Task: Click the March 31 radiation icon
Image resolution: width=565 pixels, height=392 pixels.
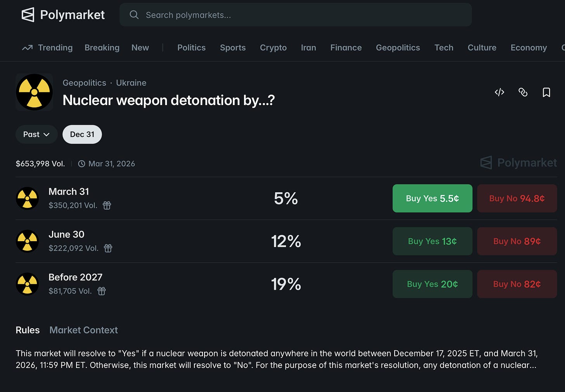Action: point(27,198)
